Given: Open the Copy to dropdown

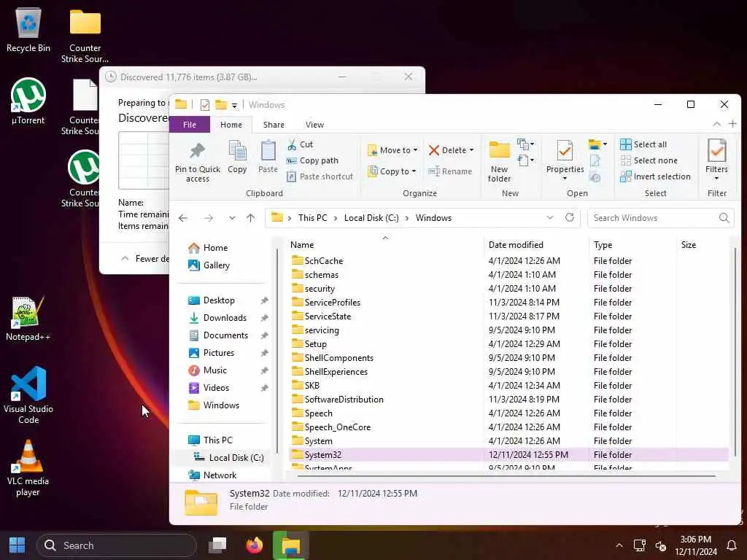Looking at the screenshot, I should pyautogui.click(x=392, y=171).
